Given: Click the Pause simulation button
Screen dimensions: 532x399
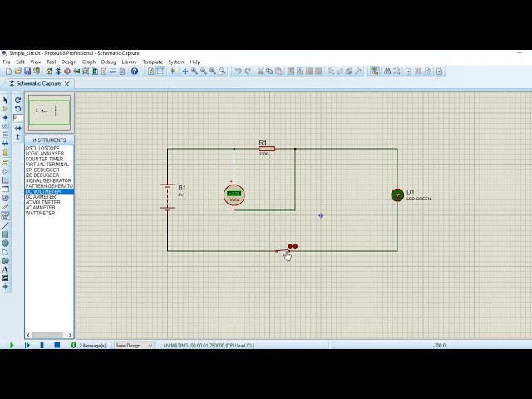Looking at the screenshot, I should 42,346.
